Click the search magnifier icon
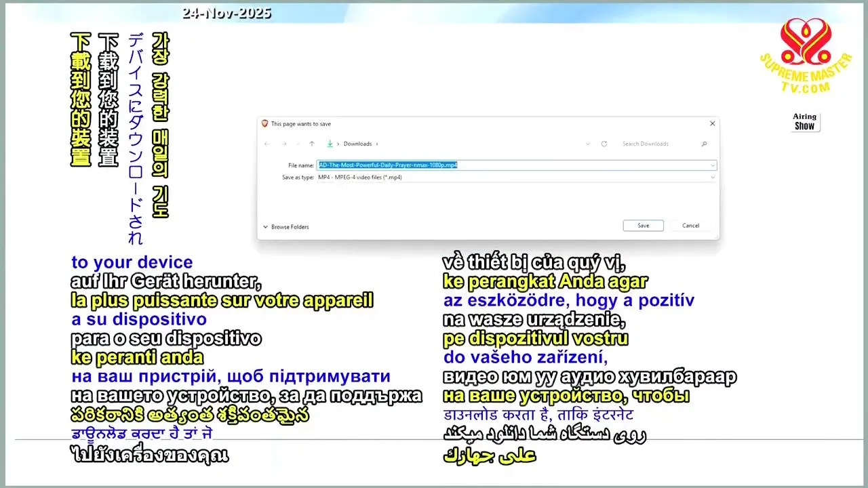 [x=705, y=144]
